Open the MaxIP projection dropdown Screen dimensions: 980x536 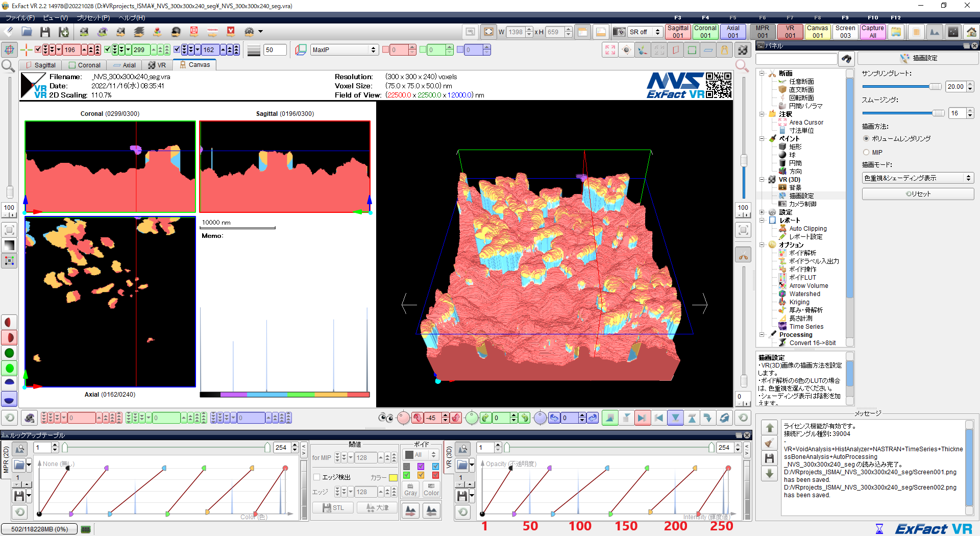point(344,50)
